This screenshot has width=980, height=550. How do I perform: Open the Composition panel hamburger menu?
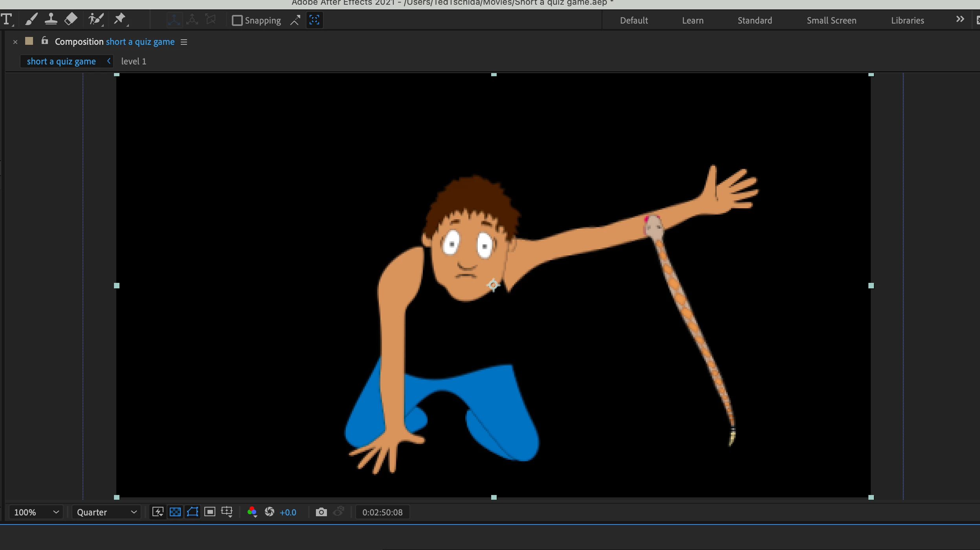click(x=184, y=42)
